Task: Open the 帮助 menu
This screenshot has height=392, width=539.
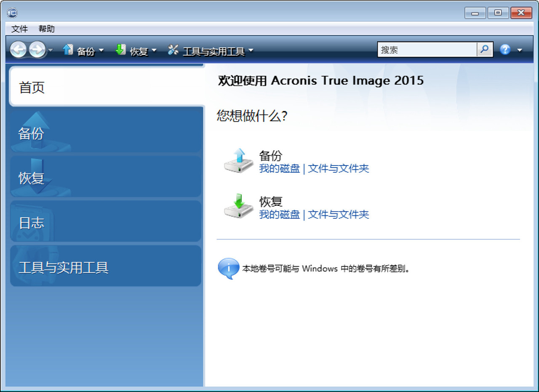Action: coord(46,29)
